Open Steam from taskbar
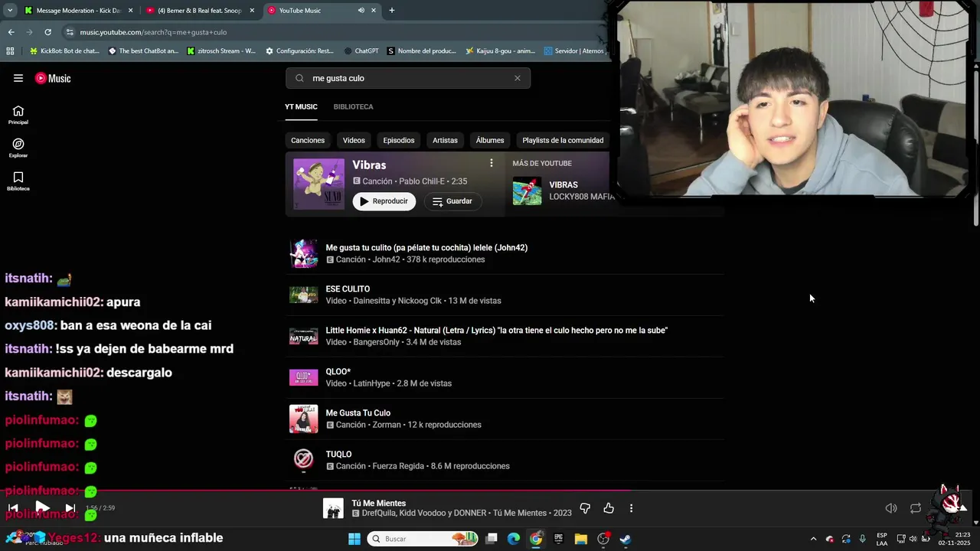Screen dimensions: 980x551 [626, 539]
